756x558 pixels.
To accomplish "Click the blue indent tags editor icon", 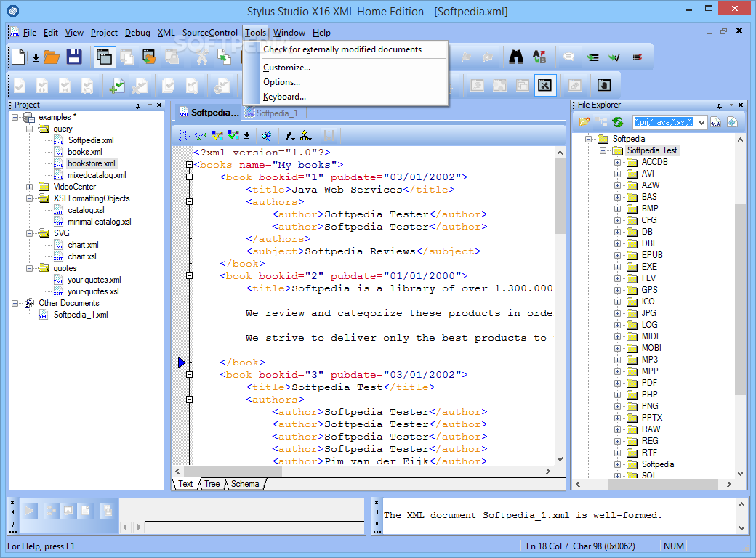I will click(x=184, y=136).
